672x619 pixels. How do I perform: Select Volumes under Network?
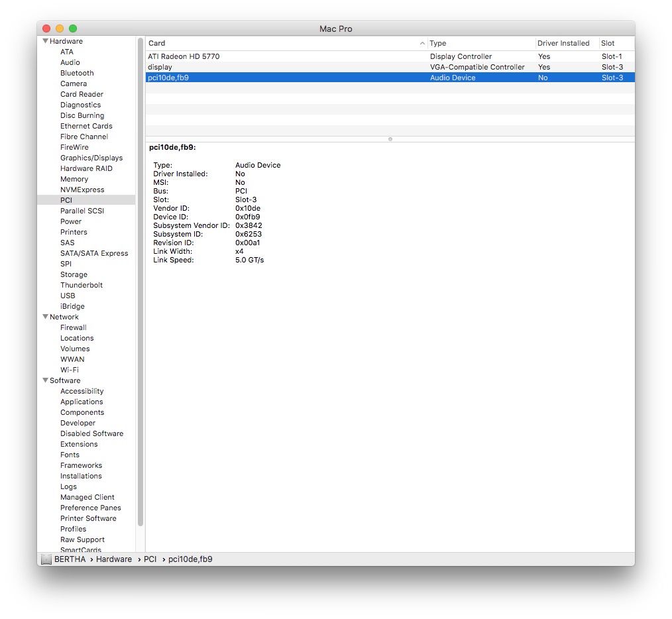(75, 349)
